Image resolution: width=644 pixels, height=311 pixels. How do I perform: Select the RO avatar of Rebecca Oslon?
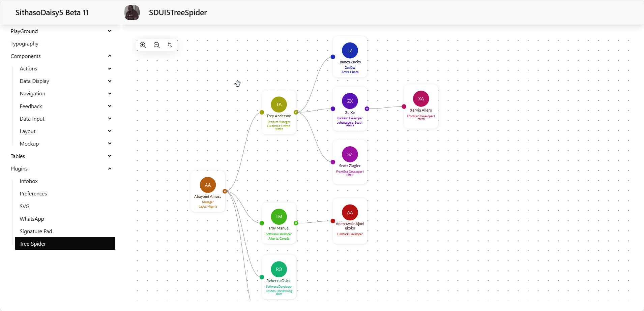(x=279, y=269)
